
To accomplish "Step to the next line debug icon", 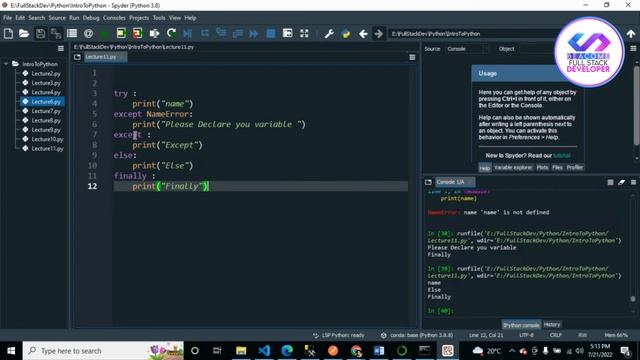I will coord(204,33).
